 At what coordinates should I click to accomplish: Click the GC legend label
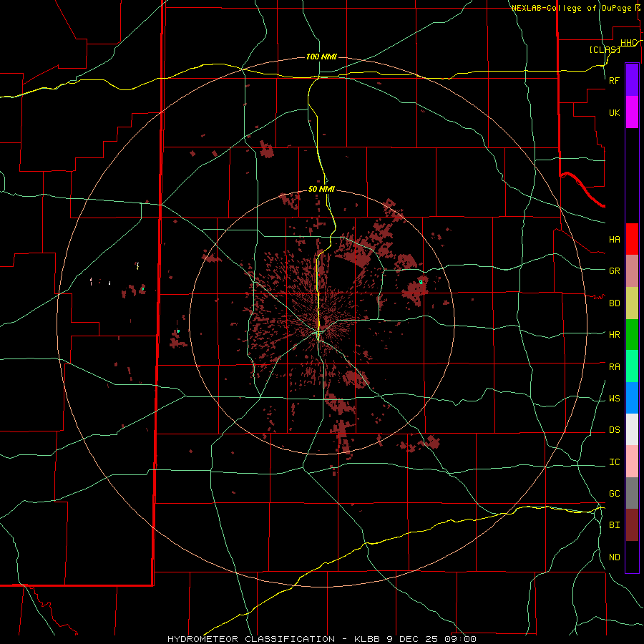tap(615, 493)
